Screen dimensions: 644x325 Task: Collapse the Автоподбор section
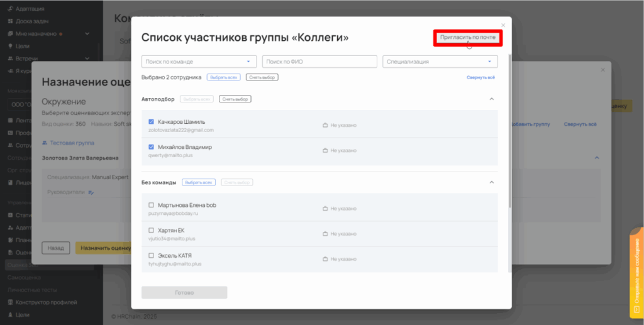tap(491, 99)
